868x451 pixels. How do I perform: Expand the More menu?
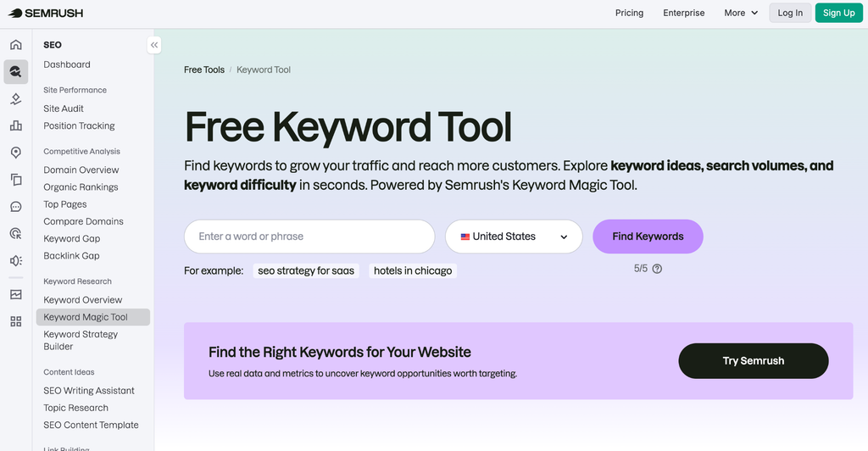pyautogui.click(x=741, y=13)
